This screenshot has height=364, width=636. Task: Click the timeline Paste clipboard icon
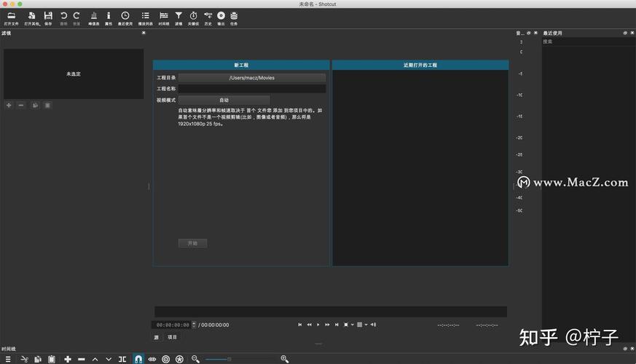[52, 359]
